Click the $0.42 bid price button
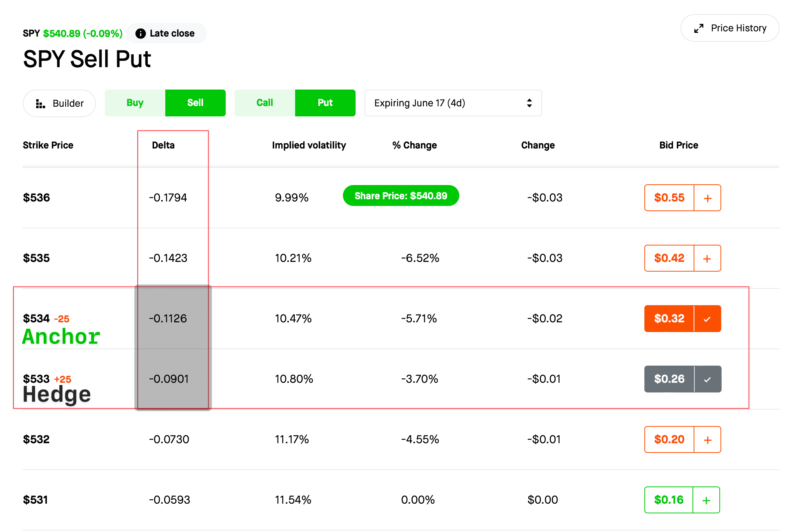 tap(669, 258)
